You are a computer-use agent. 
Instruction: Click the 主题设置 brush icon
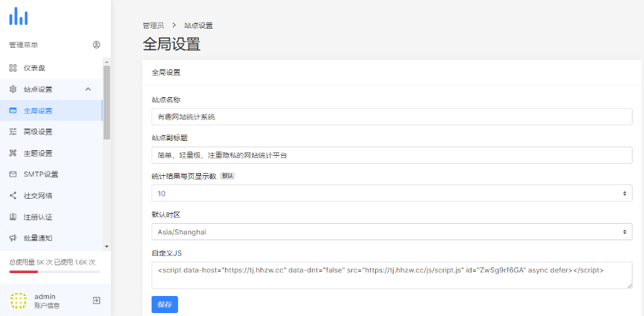coord(13,153)
